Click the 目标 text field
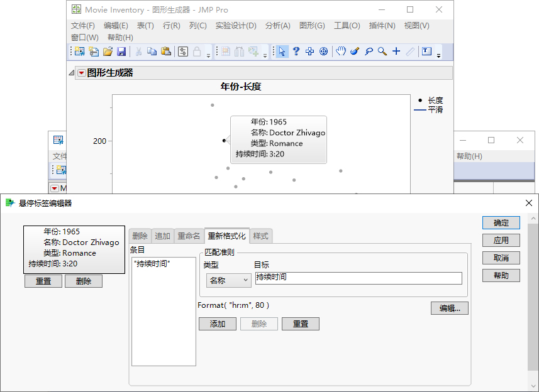The image size is (539, 392). (358, 278)
